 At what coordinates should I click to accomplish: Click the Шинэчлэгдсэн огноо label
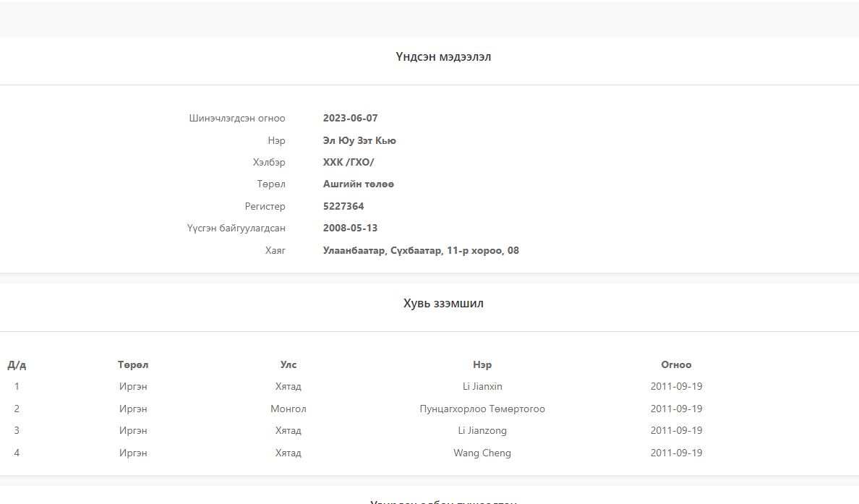pyautogui.click(x=237, y=118)
